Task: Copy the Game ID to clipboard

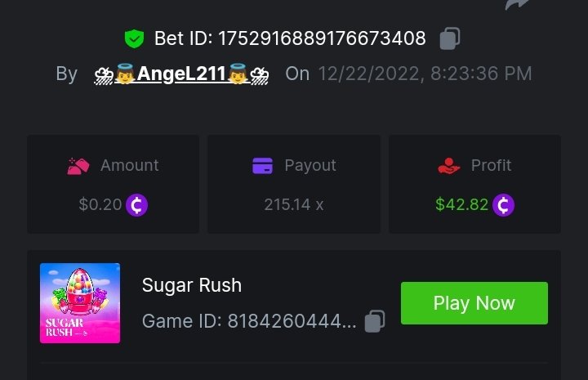Action: [375, 321]
